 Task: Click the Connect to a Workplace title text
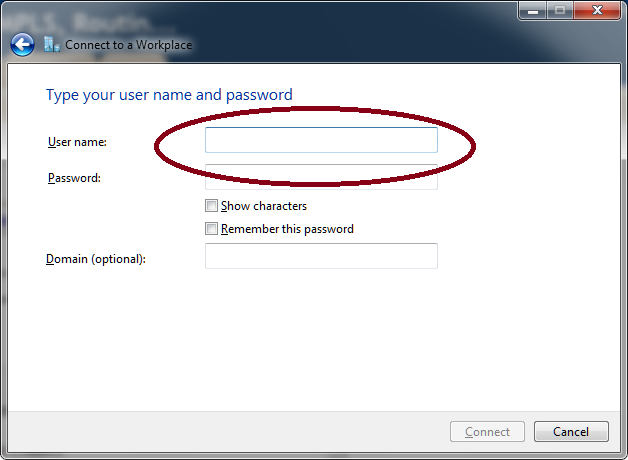pos(129,45)
